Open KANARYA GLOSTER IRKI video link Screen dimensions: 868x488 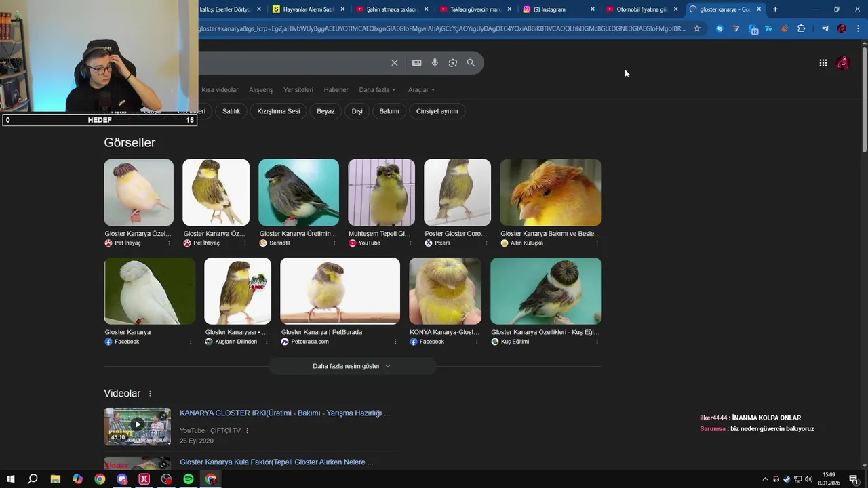click(285, 413)
